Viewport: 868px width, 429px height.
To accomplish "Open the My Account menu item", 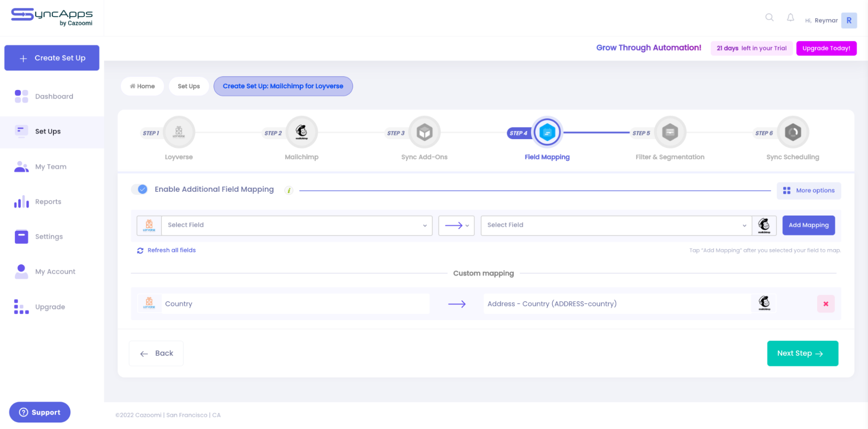I will pos(52,271).
